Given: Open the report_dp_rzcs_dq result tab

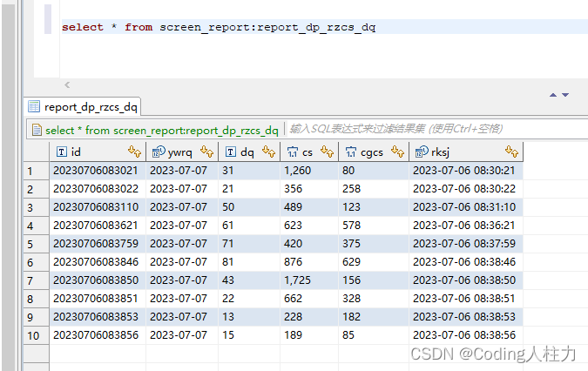Looking at the screenshot, I should (83, 107).
